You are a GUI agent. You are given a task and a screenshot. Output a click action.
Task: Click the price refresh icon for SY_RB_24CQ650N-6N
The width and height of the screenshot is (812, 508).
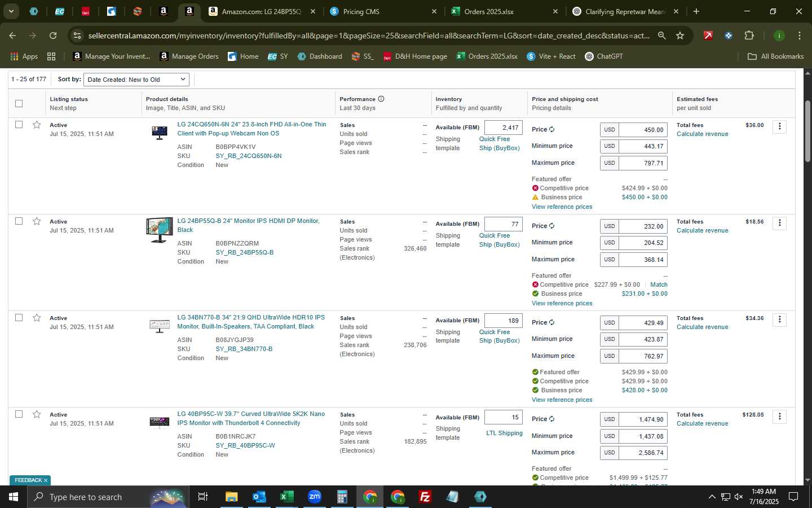[x=552, y=129]
